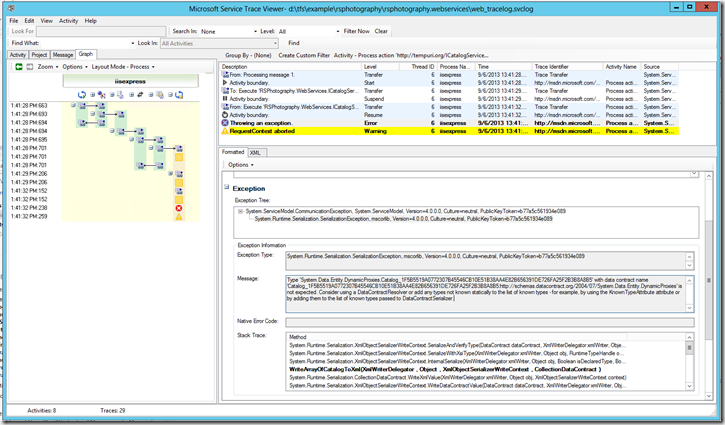Click the red error icon in graph

[178, 208]
